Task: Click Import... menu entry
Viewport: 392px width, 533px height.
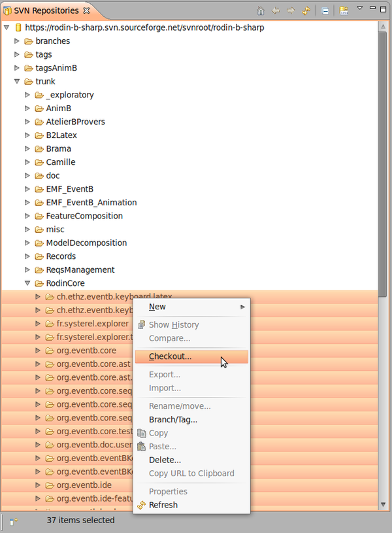Action: click(x=191, y=388)
